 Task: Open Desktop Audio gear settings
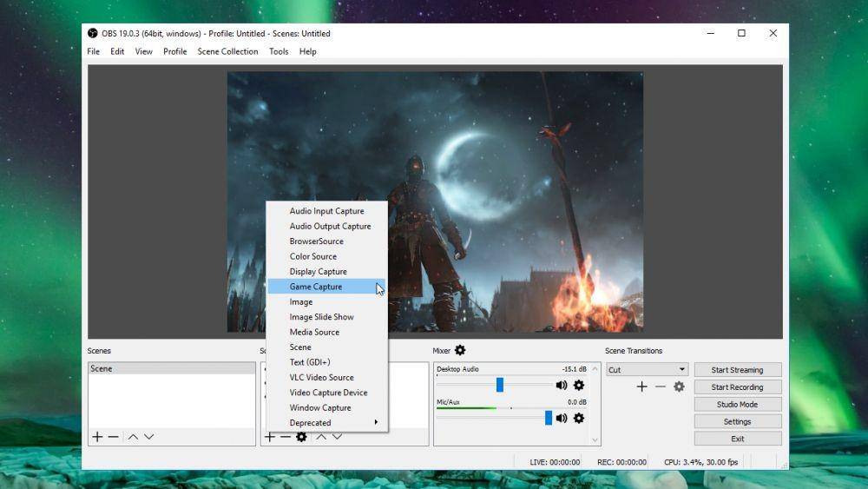[579, 385]
